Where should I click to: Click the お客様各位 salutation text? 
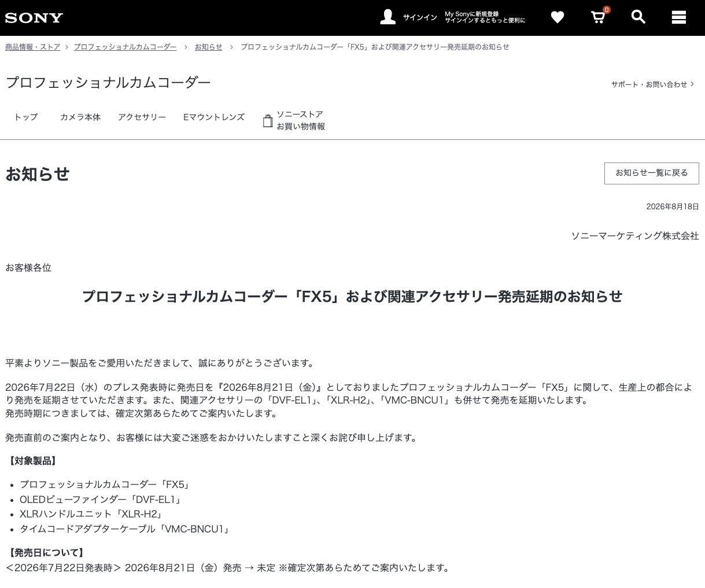tap(28, 268)
